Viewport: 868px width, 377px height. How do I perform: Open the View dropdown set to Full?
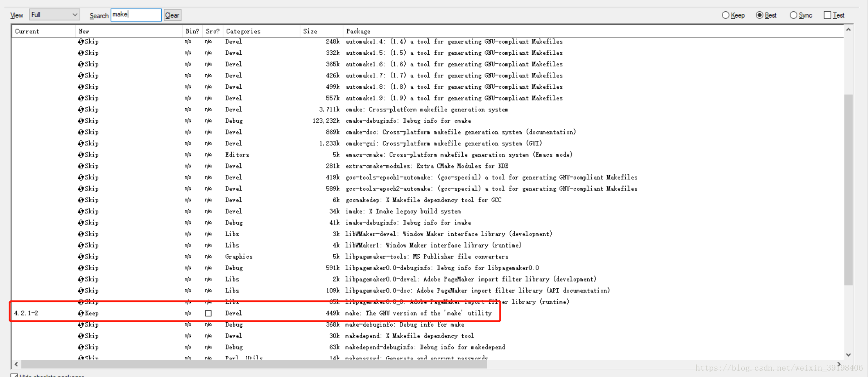55,15
